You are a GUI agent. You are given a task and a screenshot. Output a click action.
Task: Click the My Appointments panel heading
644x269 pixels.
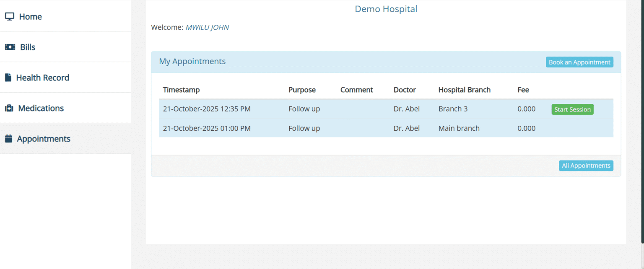(x=192, y=62)
